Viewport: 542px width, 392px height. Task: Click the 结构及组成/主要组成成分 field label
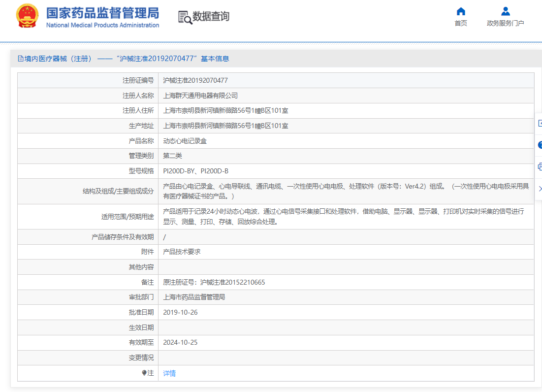[118, 191]
